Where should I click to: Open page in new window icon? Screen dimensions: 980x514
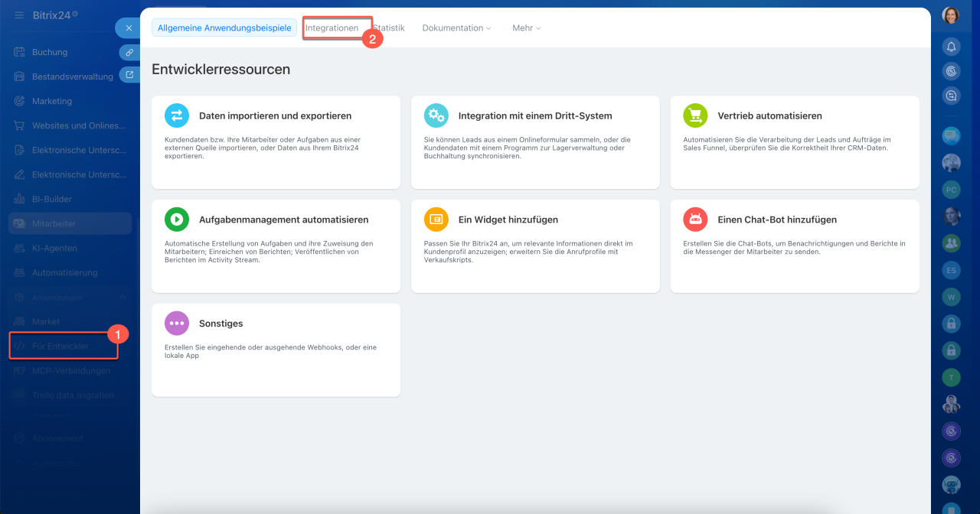pyautogui.click(x=129, y=75)
